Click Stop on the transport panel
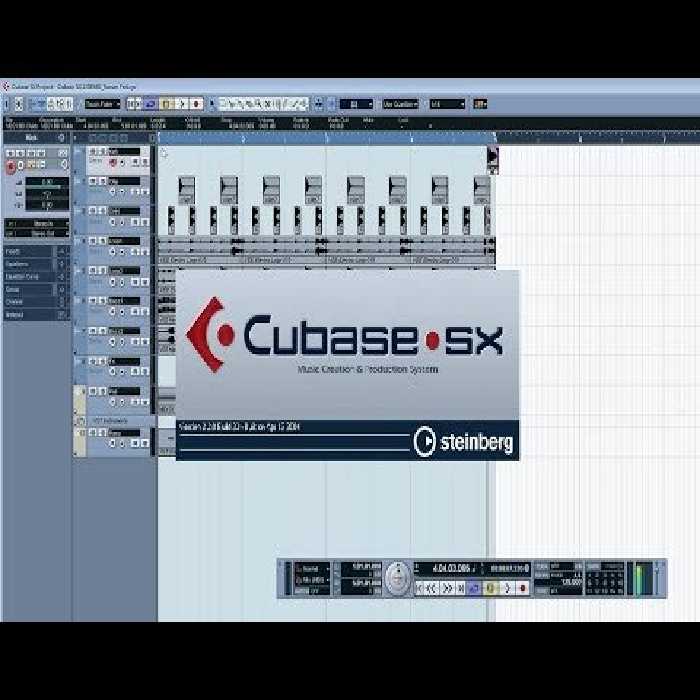This screenshot has width=700, height=700. [490, 588]
